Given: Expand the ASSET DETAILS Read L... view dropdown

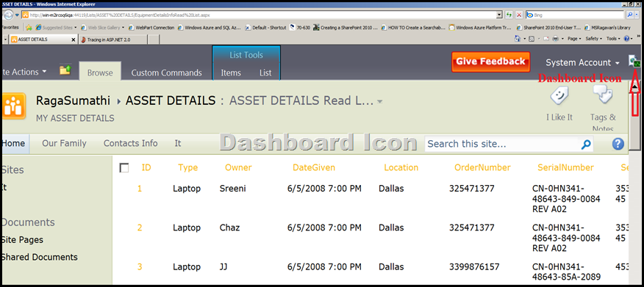Looking at the screenshot, I should [x=380, y=101].
